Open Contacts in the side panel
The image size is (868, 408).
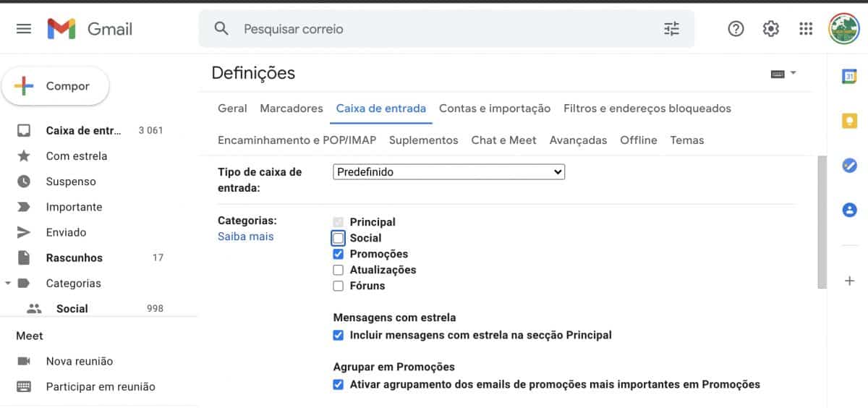pos(850,210)
